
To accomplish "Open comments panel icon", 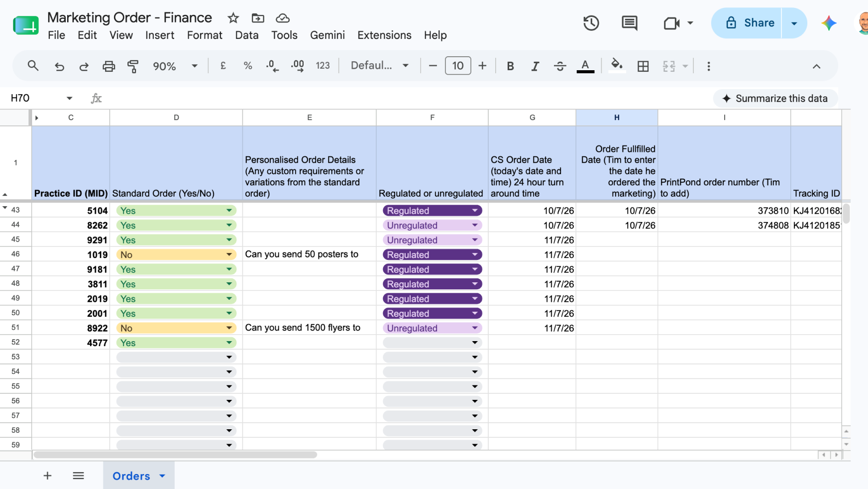I will pos(630,23).
